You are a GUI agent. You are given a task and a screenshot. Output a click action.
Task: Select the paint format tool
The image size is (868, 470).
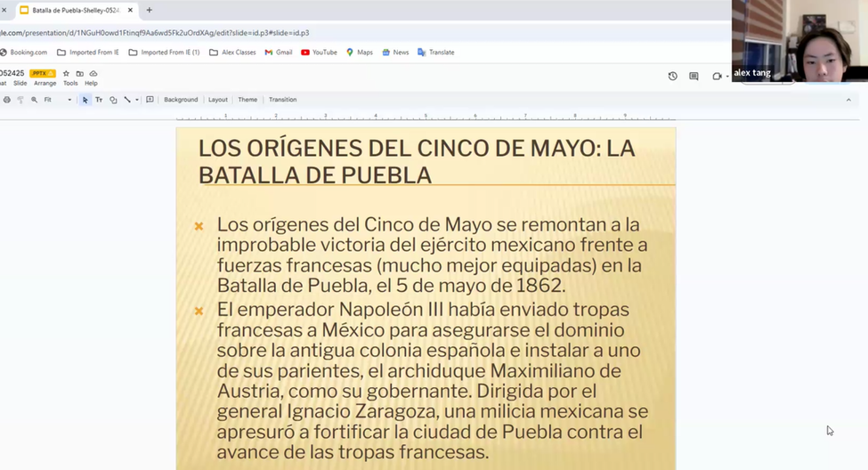[x=20, y=100]
